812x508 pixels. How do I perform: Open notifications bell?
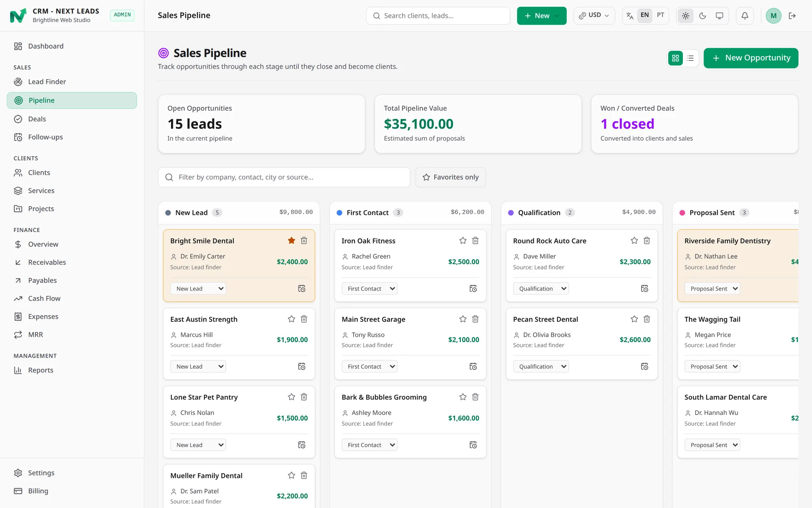click(x=745, y=16)
